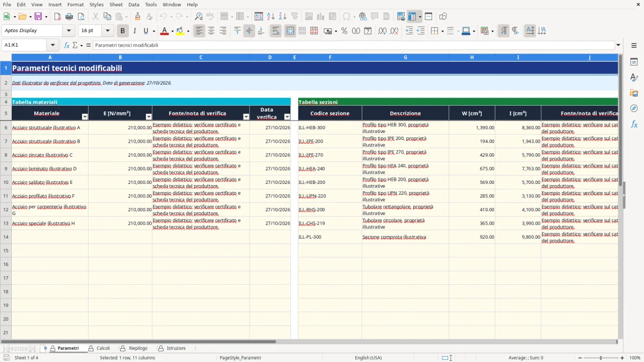Open the sidebar Gallery icon
644x362 pixels.
634,93
